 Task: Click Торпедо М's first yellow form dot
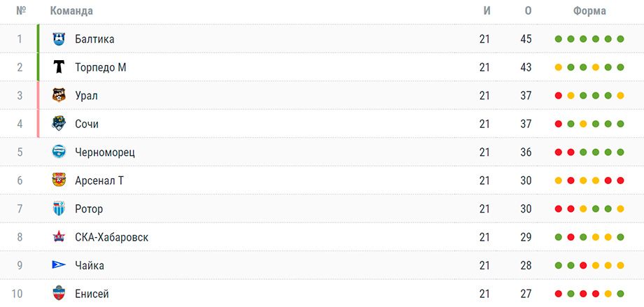coord(559,68)
